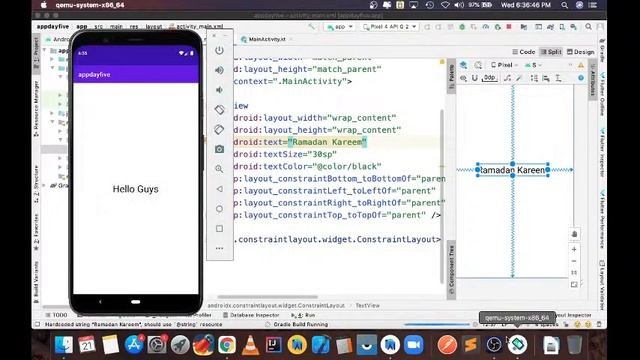Open the Align dropdown in design toolbar
Viewport: 640px width, 360px height.
point(546,78)
